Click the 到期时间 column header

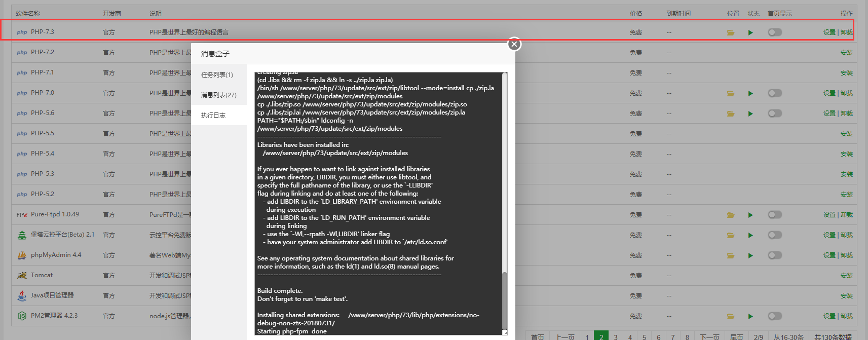(x=678, y=14)
